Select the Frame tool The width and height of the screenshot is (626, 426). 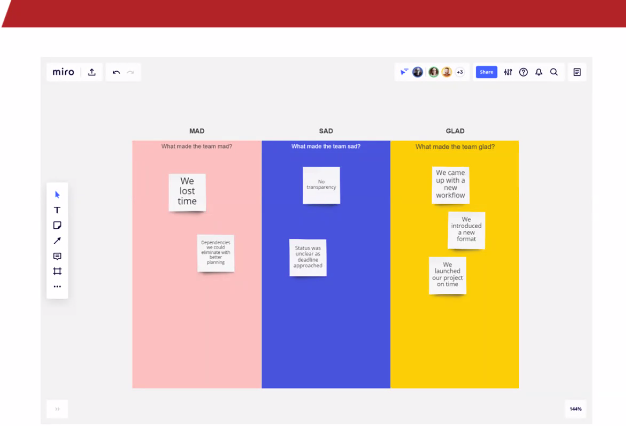coord(57,271)
